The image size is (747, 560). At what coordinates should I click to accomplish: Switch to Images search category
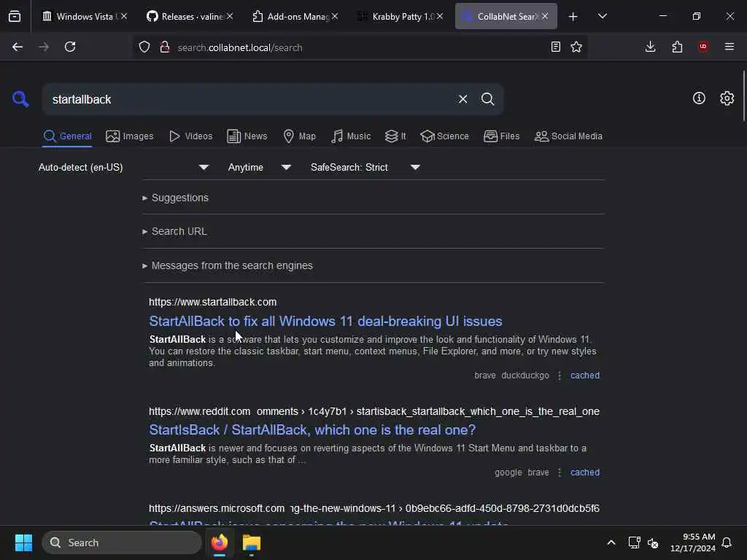coord(130,136)
